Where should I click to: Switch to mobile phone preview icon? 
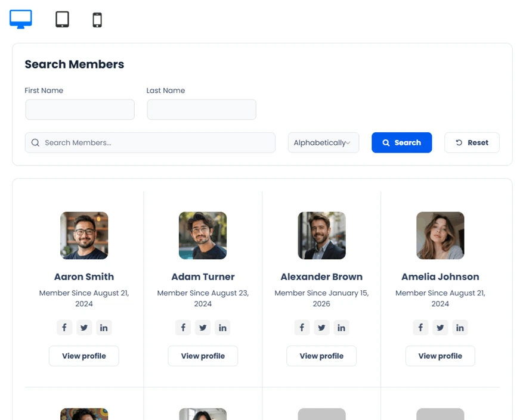(97, 20)
